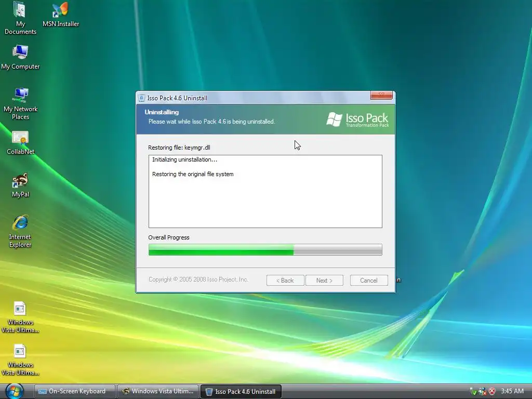Click the Cancel button
The height and width of the screenshot is (399, 532).
click(369, 280)
